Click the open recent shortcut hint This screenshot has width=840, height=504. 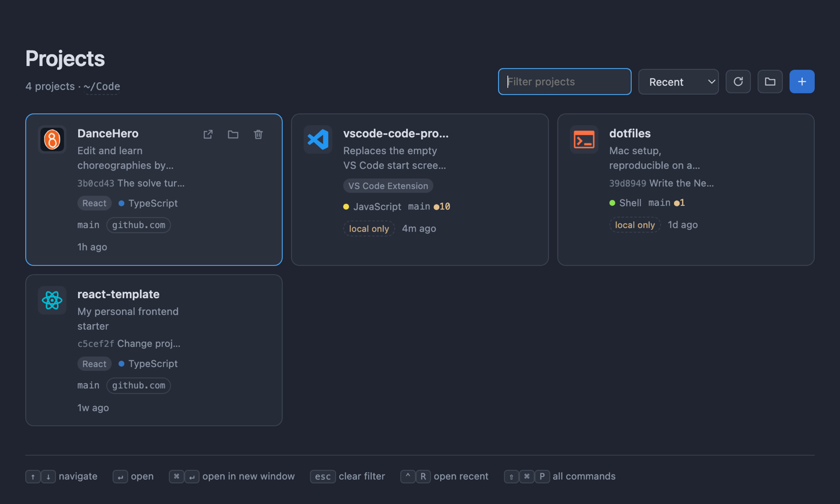click(445, 476)
